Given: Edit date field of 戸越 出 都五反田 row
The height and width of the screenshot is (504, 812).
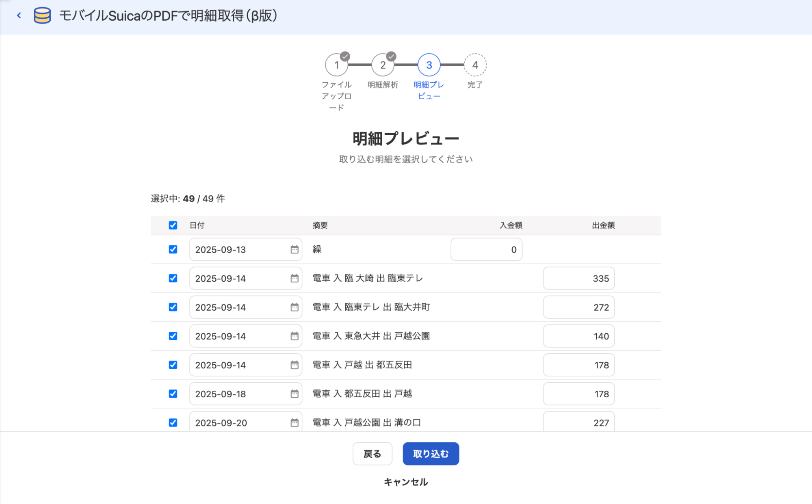Looking at the screenshot, I should point(245,365).
